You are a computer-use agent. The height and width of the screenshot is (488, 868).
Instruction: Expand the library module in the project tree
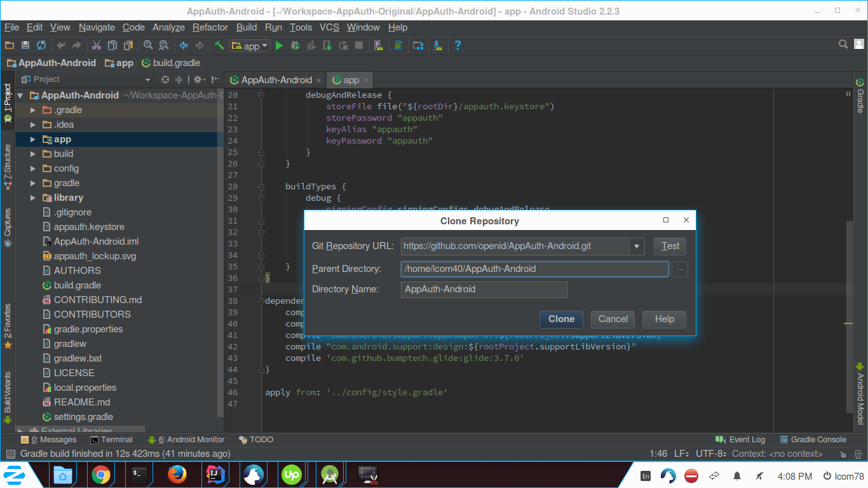click(32, 197)
